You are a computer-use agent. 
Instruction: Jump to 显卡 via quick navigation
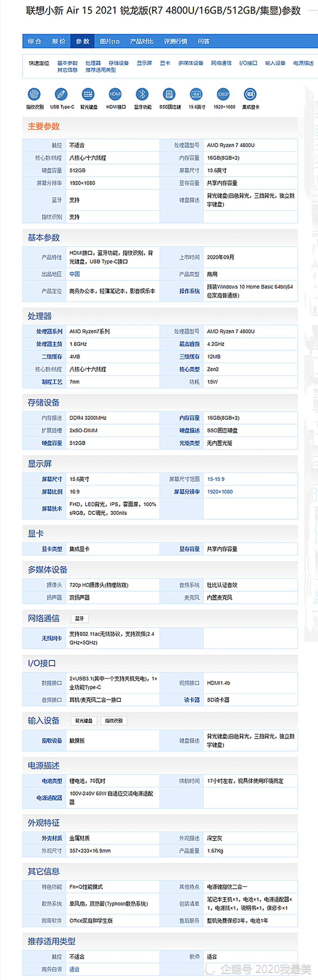click(165, 63)
